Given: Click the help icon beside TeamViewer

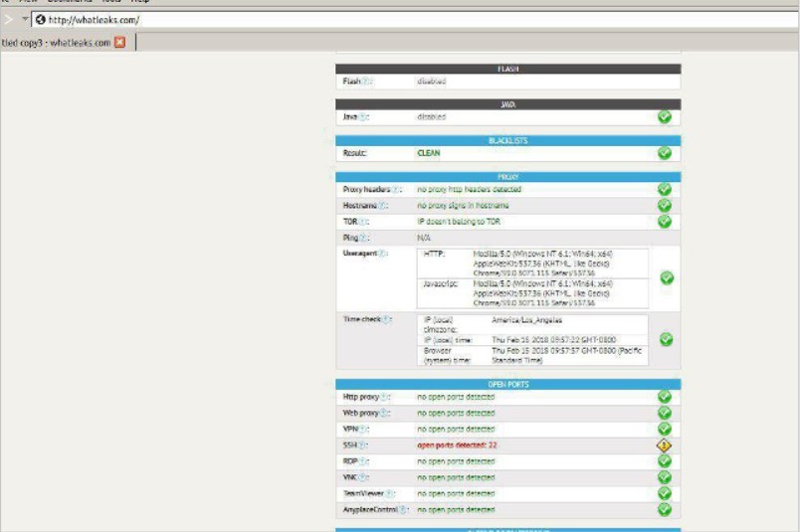Looking at the screenshot, I should point(390,493).
